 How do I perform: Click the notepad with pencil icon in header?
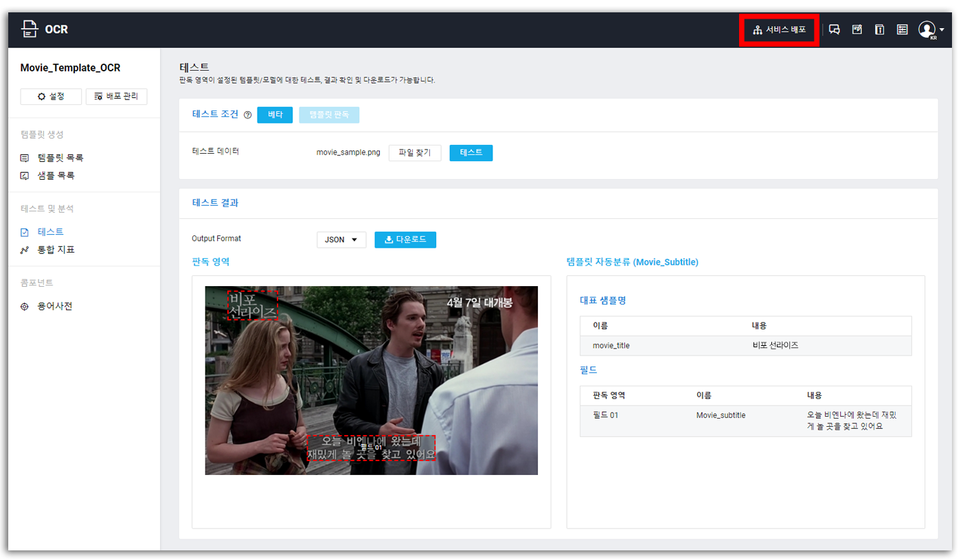857,30
